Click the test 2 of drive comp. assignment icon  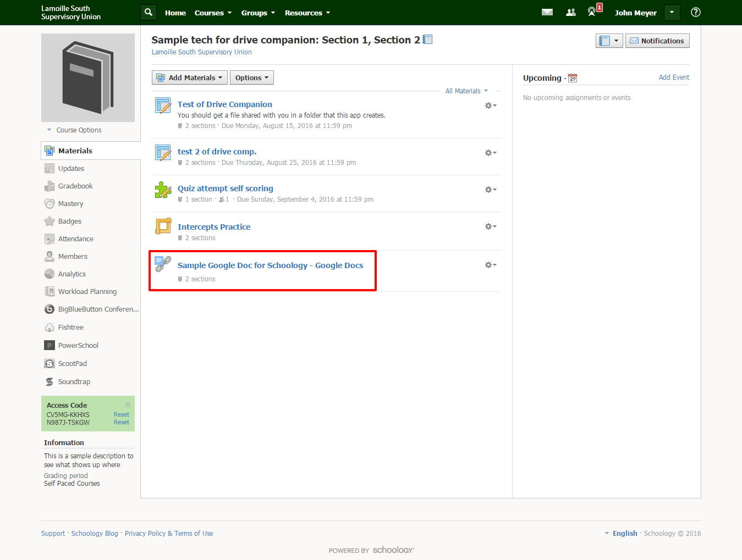163,153
